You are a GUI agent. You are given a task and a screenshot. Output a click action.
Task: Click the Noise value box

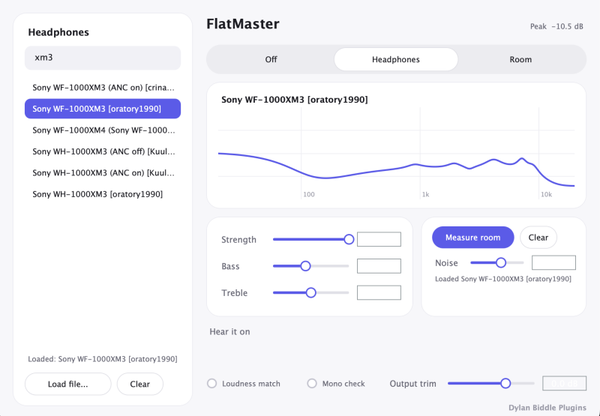tap(554, 263)
